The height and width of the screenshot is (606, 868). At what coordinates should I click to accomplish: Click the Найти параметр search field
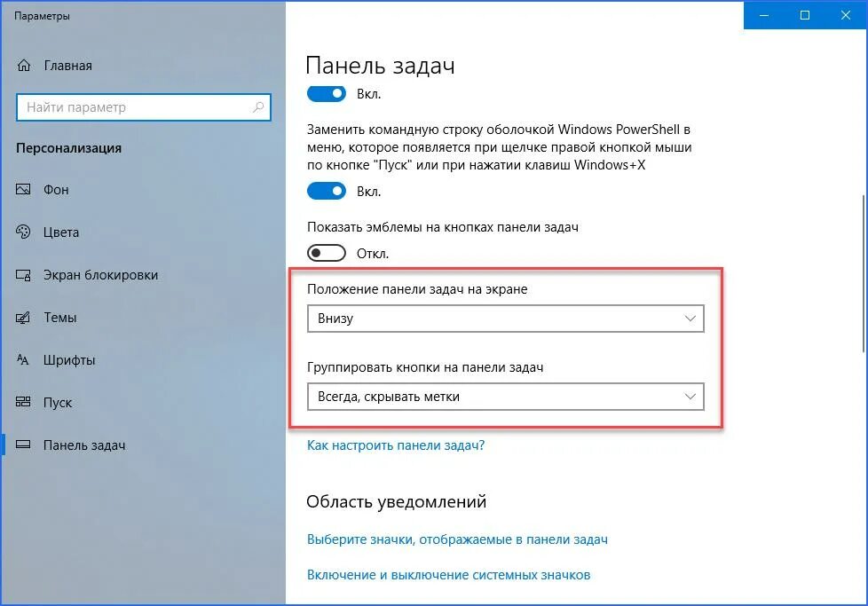click(144, 107)
